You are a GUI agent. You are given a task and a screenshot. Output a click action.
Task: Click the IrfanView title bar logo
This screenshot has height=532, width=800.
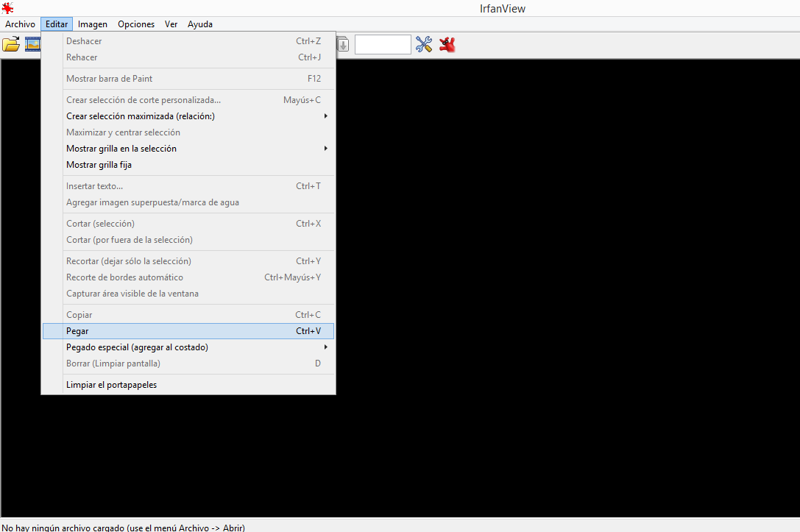[7, 7]
